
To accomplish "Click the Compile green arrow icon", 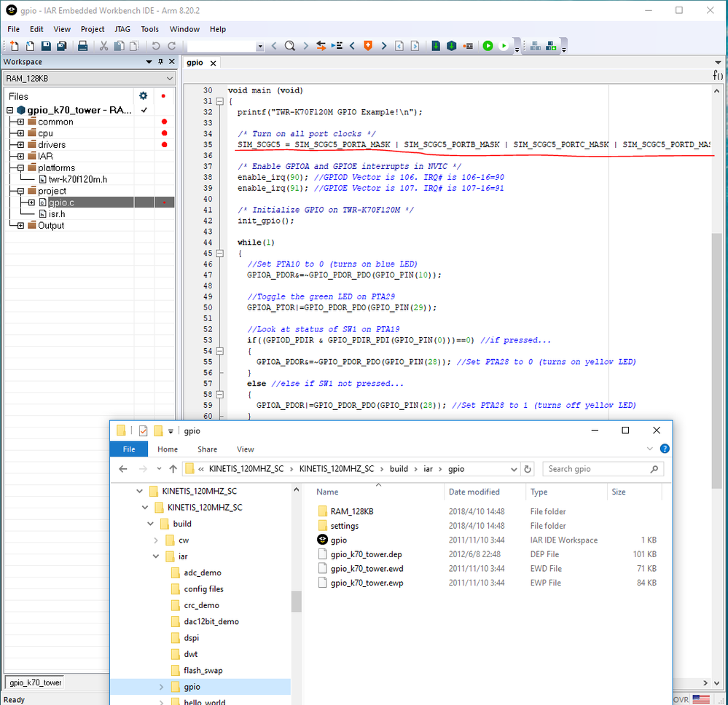I will [x=436, y=46].
